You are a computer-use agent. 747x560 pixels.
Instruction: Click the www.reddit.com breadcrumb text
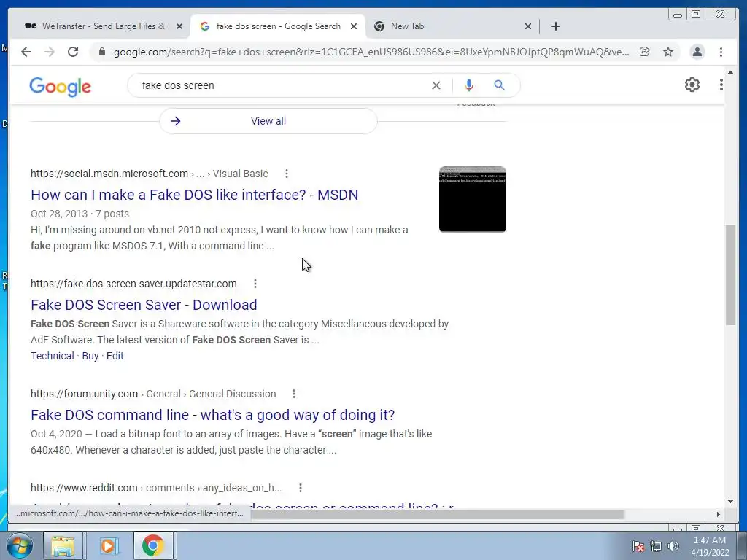click(156, 488)
